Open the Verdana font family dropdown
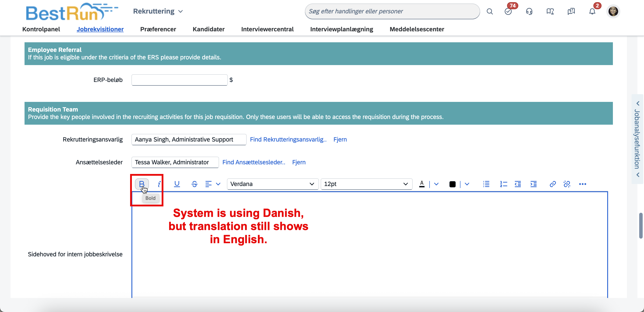 point(272,184)
